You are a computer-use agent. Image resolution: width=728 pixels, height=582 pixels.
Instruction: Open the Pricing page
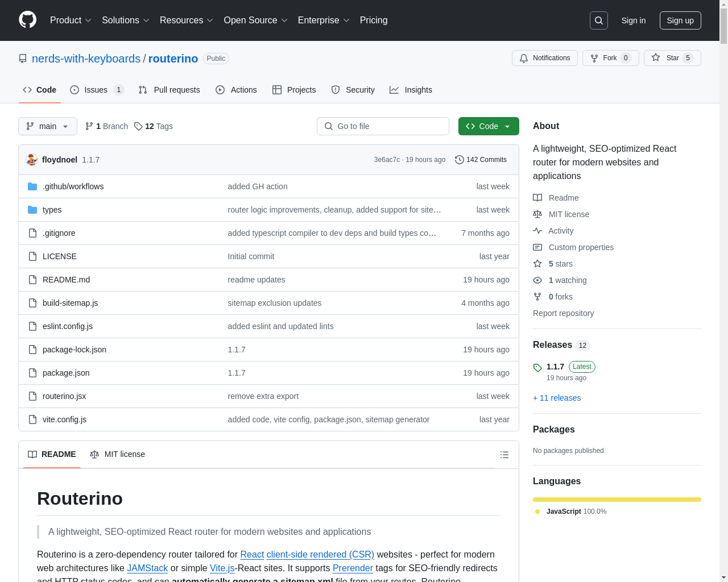point(374,20)
